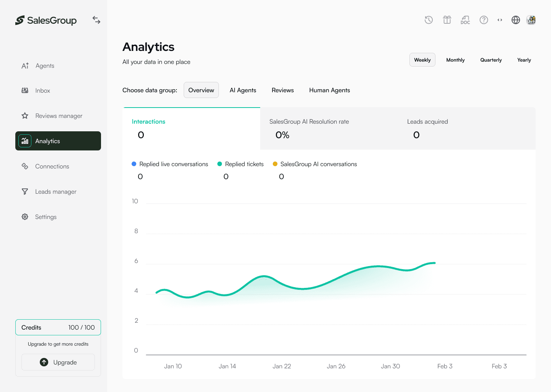Viewport: 551px width, 392px height.
Task: Open the help question mark icon
Action: coord(484,20)
